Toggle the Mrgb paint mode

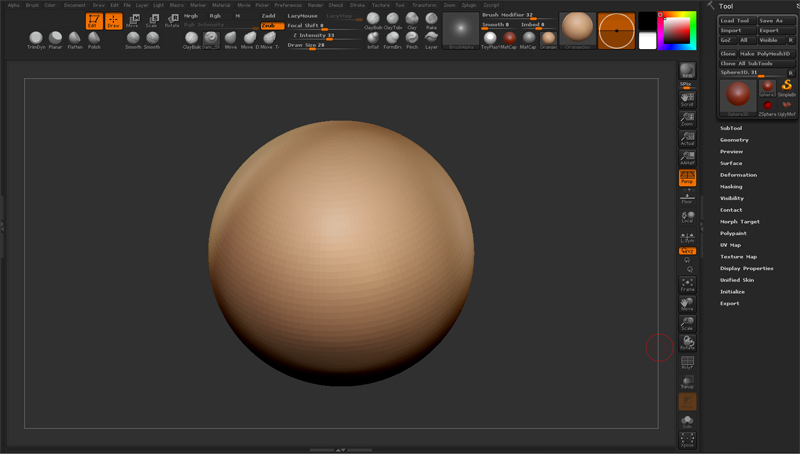tap(191, 16)
